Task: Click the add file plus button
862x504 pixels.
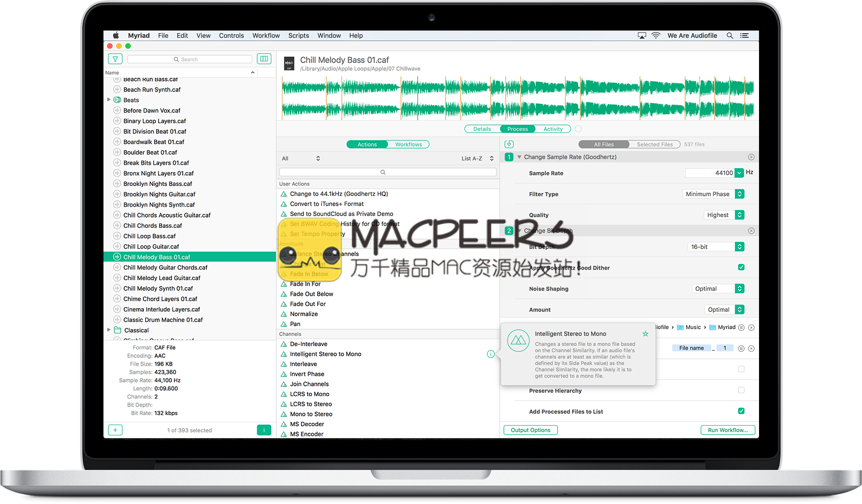Action: point(115,430)
